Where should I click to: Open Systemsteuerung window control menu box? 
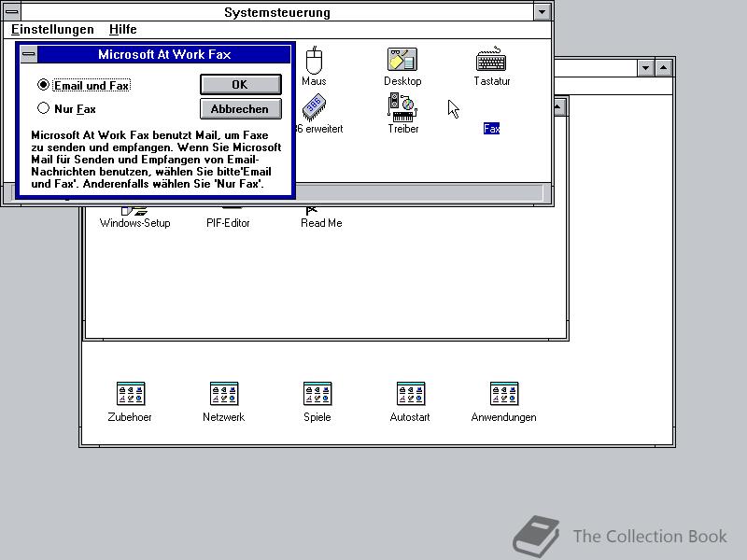tap(11, 11)
